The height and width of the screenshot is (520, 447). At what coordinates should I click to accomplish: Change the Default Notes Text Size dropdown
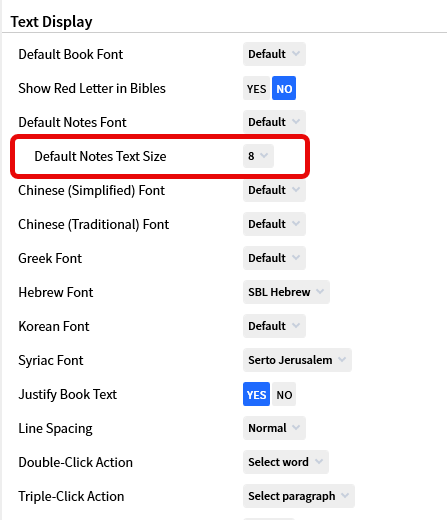258,156
